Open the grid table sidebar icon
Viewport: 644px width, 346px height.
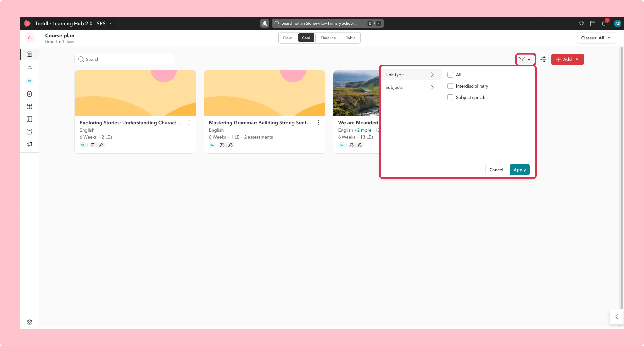pyautogui.click(x=29, y=107)
